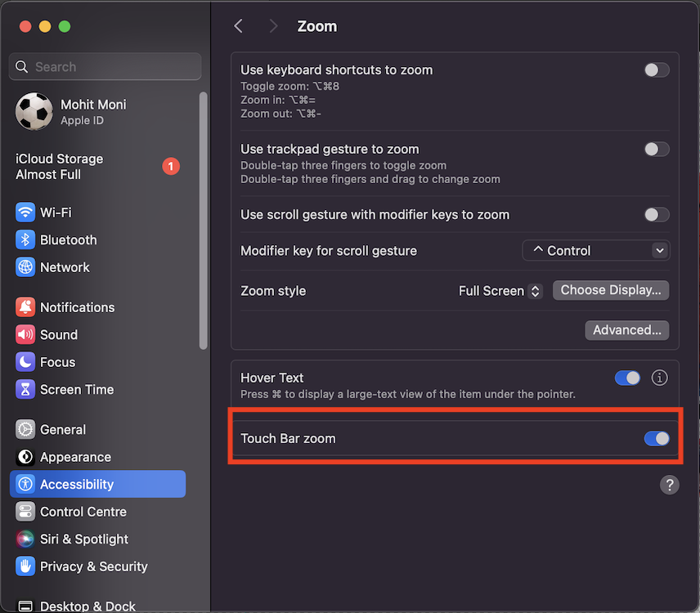Enable keyboard shortcuts to zoom

[657, 70]
